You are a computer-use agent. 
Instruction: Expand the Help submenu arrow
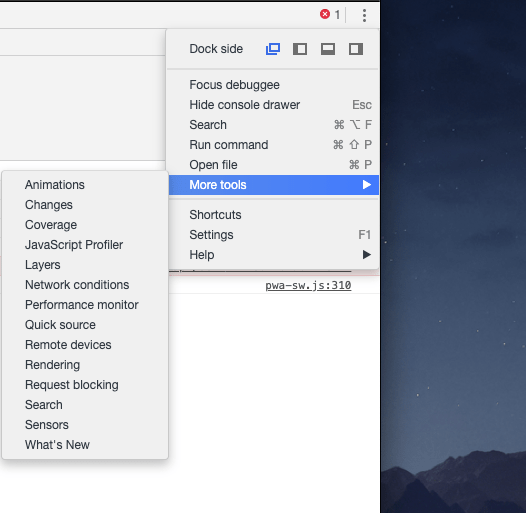[367, 255]
